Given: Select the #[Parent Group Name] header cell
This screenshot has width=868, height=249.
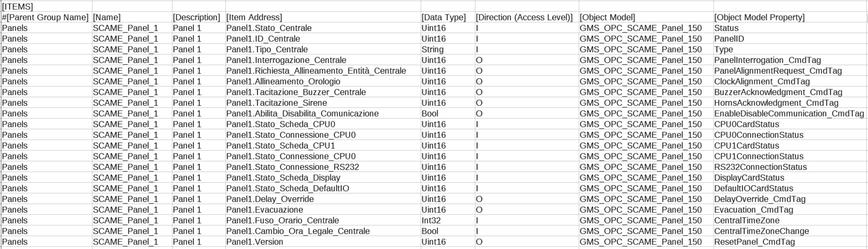Looking at the screenshot, I should tap(45, 17).
